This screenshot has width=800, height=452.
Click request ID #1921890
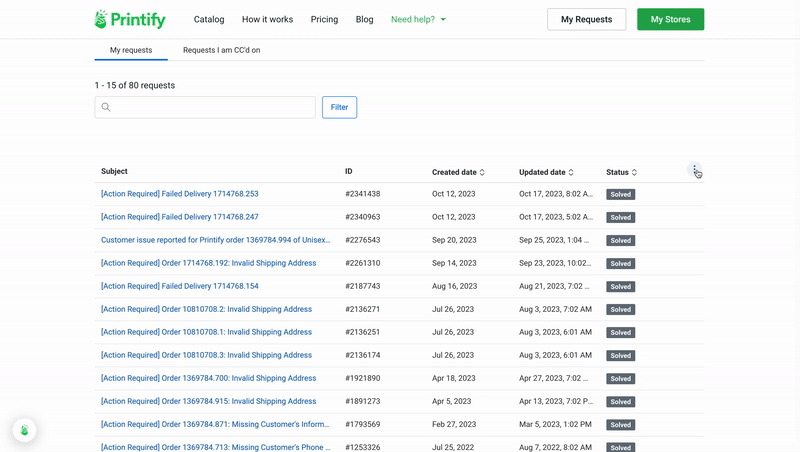[x=363, y=378]
